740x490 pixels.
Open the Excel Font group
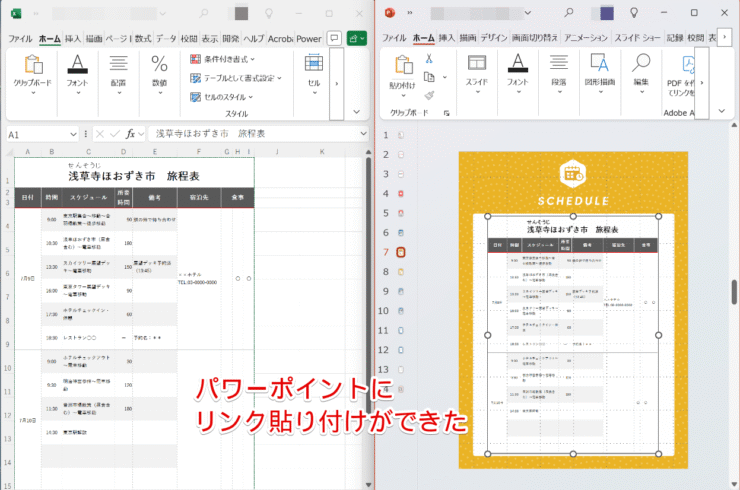77,76
